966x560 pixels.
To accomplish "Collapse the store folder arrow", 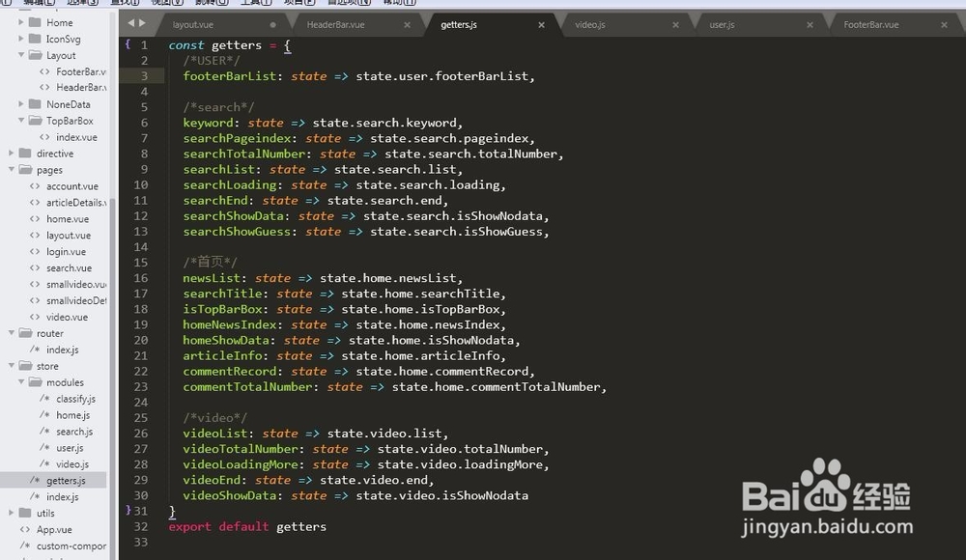I will (x=11, y=365).
